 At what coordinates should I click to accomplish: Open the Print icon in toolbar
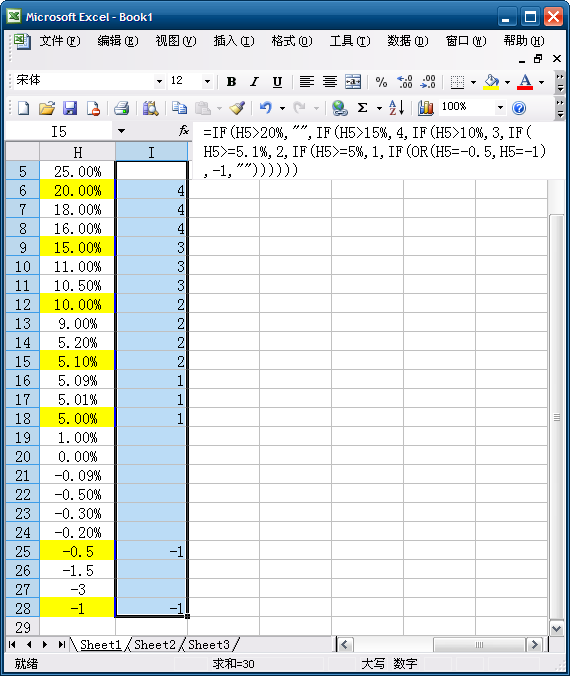122,108
